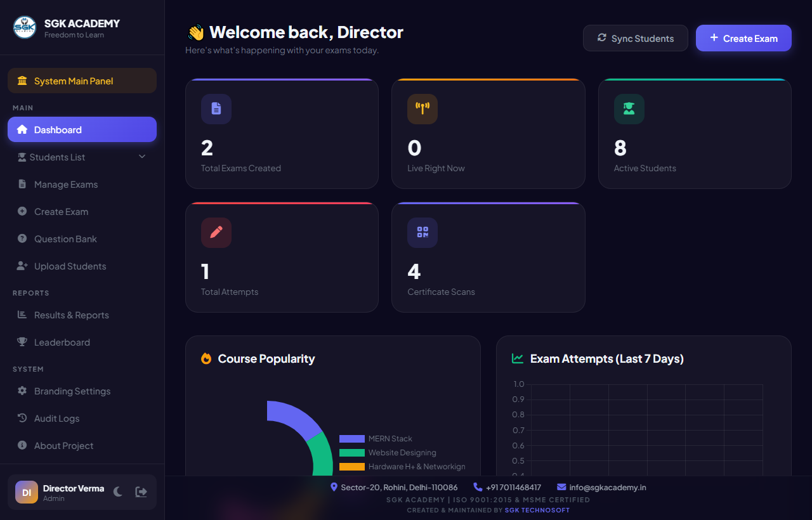Open the Create Exam sidebar item
The height and width of the screenshot is (520, 812).
click(x=82, y=212)
